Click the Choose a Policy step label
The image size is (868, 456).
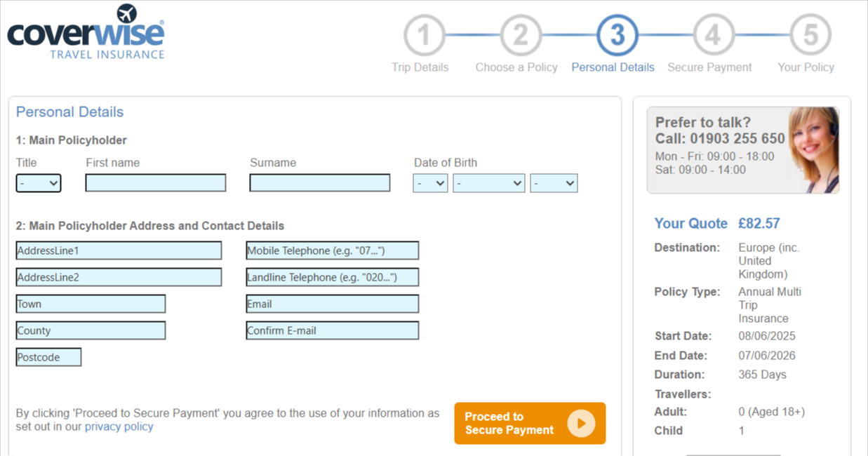point(516,67)
